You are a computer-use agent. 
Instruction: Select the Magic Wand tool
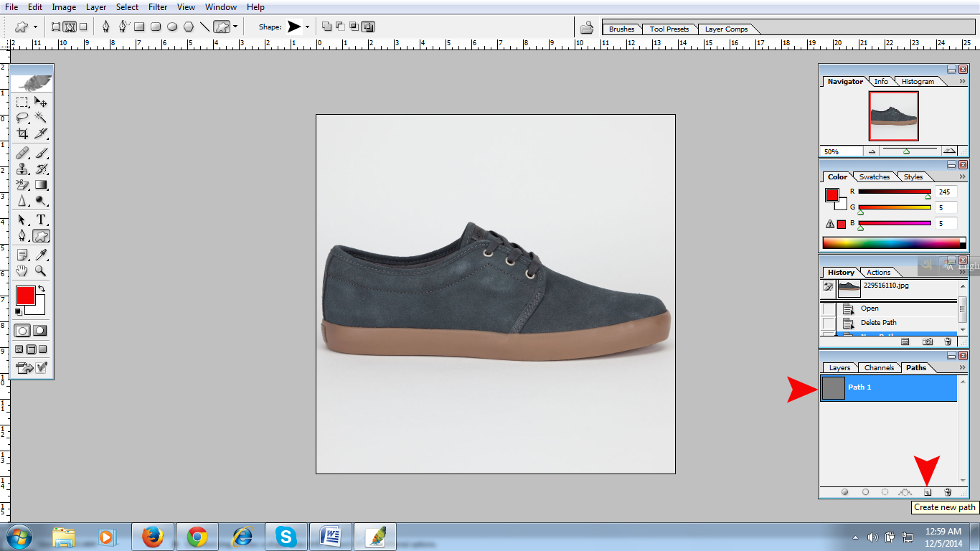tap(41, 118)
